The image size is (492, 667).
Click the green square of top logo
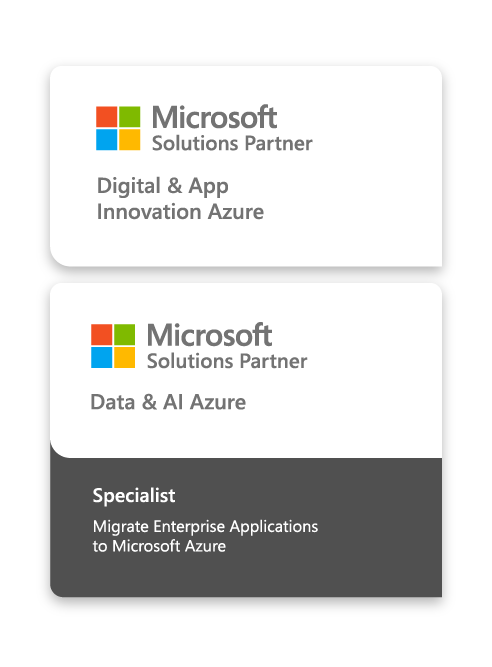(129, 117)
